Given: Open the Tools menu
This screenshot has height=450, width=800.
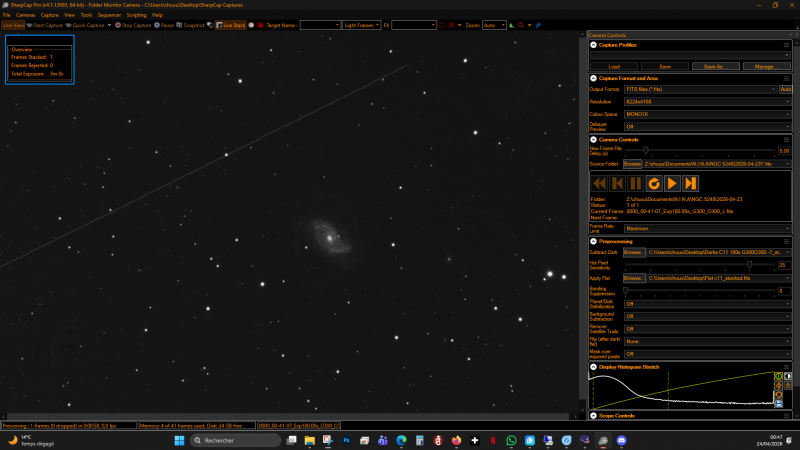Looking at the screenshot, I should tap(86, 15).
